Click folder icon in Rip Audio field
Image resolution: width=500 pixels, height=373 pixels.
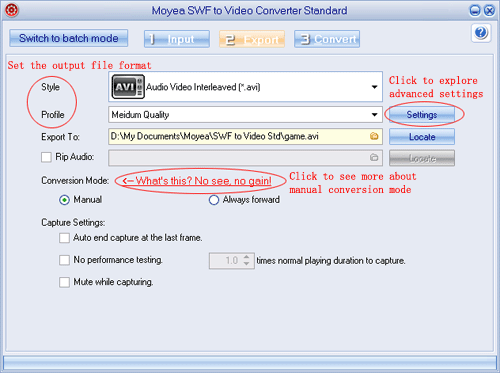[x=374, y=157]
